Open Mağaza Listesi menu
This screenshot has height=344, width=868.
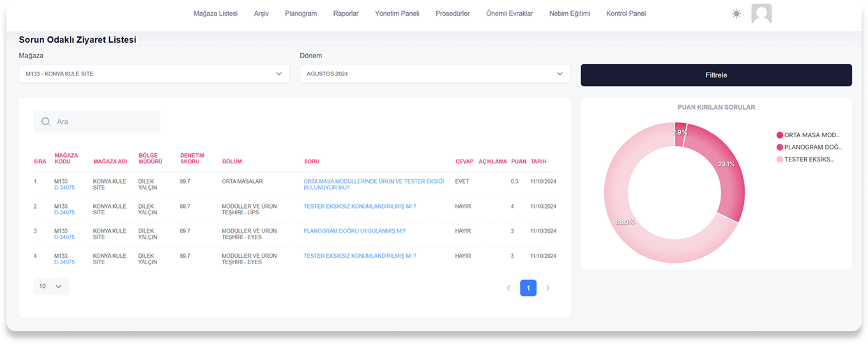coord(215,13)
